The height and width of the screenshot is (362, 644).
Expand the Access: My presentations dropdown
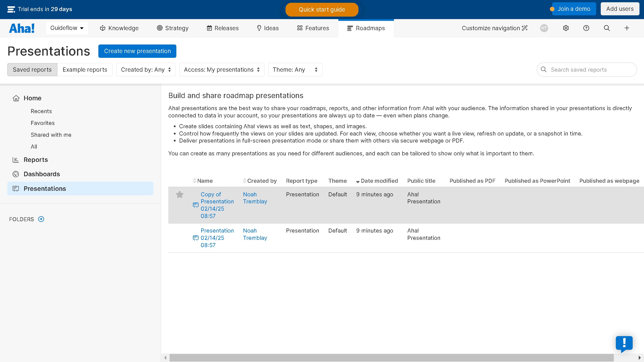coord(222,70)
